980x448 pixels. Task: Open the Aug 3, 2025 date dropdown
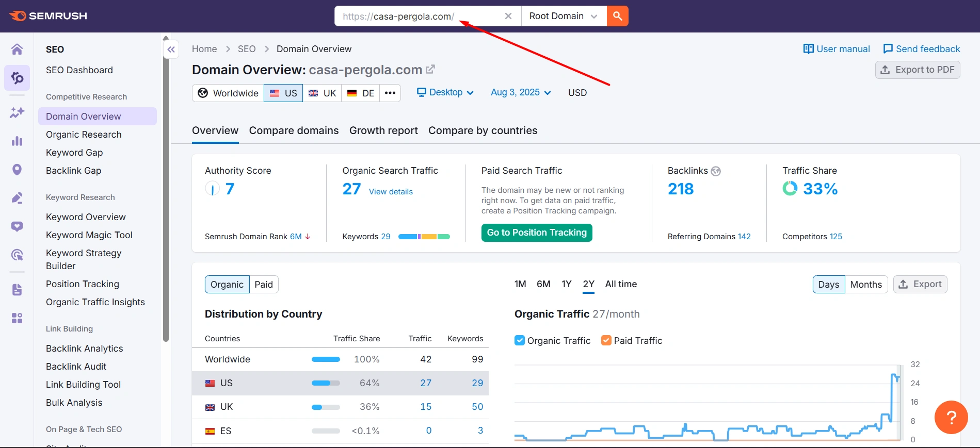click(521, 92)
